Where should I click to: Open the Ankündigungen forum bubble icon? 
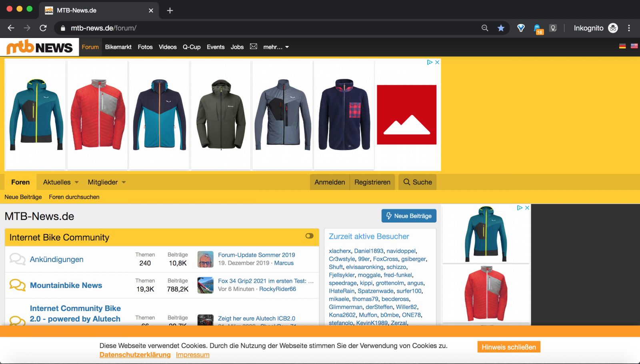pos(17,259)
